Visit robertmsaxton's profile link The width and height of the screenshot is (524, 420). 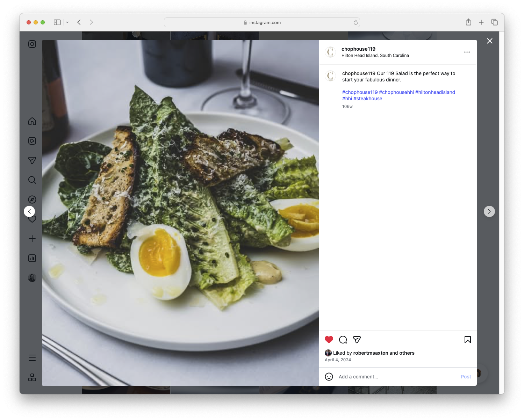point(371,353)
